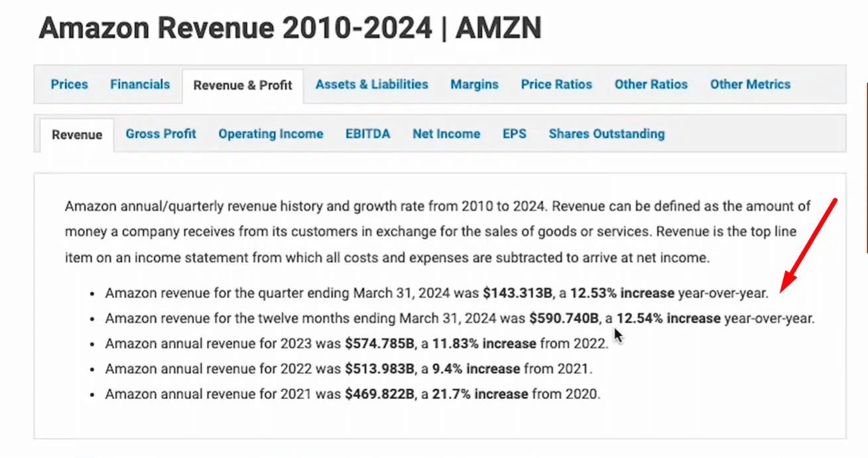
Task: Click the $143.313B quarterly revenue figure
Action: [515, 293]
